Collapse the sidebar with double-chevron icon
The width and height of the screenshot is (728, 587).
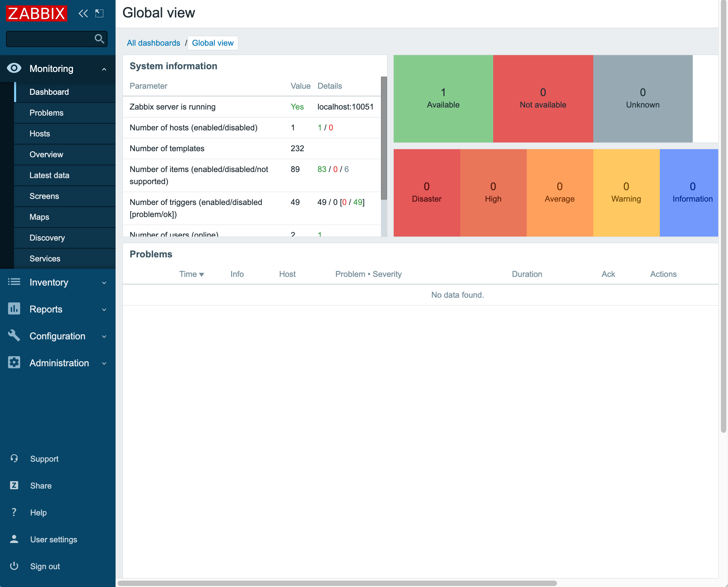coord(83,13)
